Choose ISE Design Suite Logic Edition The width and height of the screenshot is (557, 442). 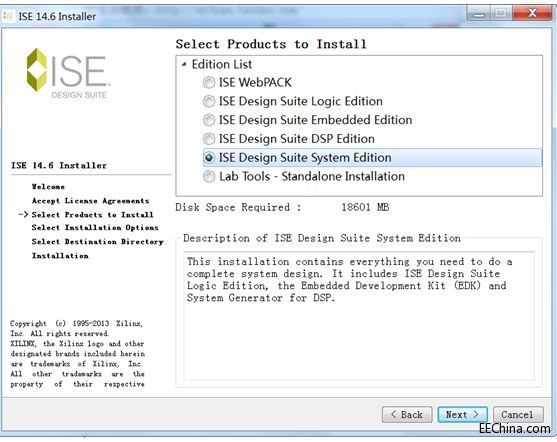(209, 101)
